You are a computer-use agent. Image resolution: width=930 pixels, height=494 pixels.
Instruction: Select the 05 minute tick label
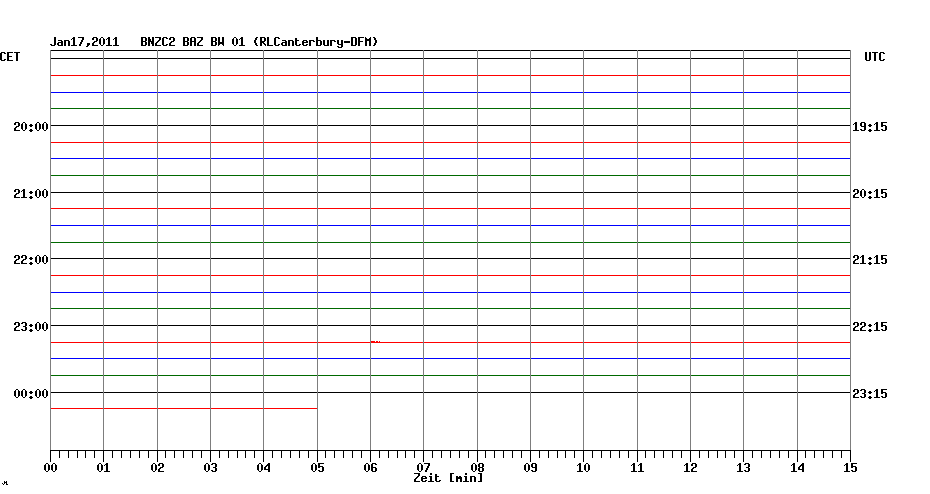317,467
